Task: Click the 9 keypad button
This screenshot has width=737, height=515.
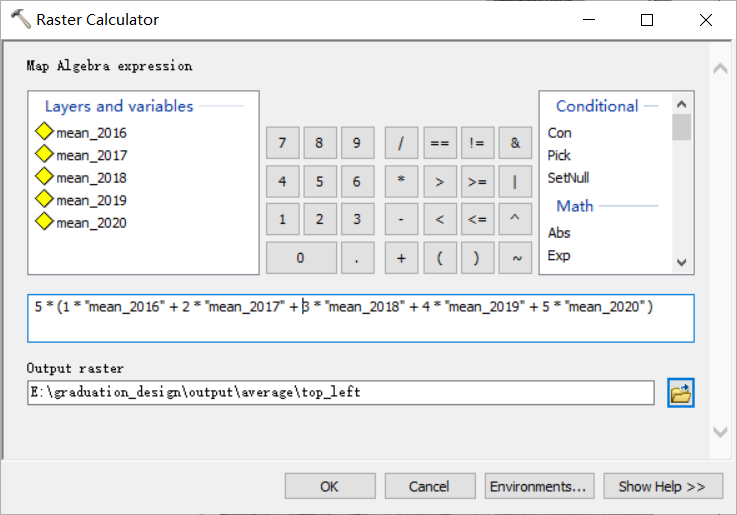Action: click(357, 142)
